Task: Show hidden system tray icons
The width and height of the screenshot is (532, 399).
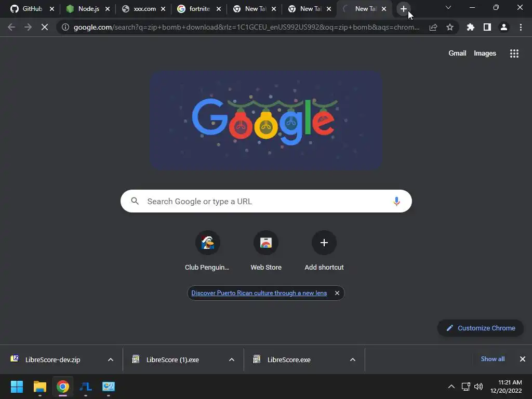Action: click(x=451, y=387)
